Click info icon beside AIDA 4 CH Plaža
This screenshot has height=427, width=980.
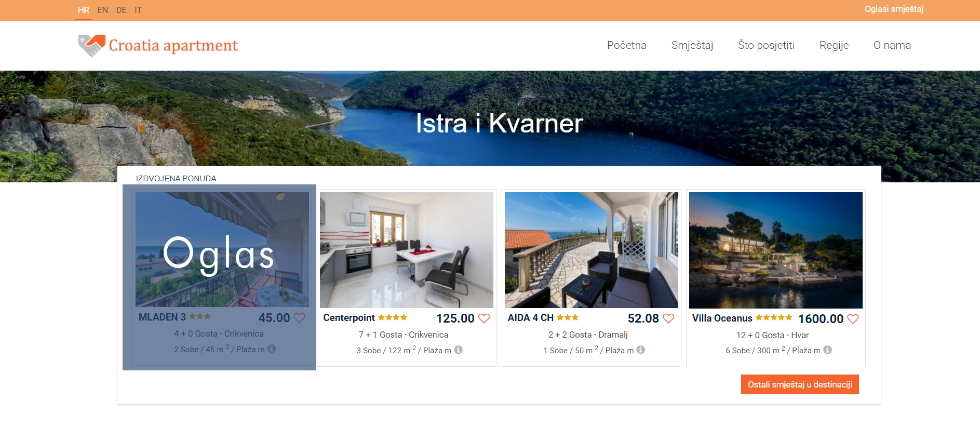click(640, 350)
